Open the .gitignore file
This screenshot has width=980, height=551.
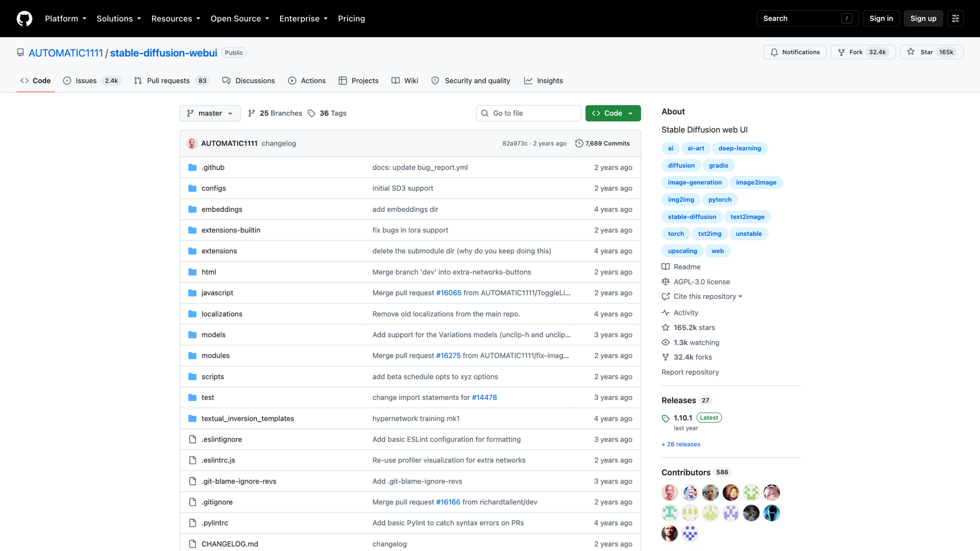tap(217, 502)
